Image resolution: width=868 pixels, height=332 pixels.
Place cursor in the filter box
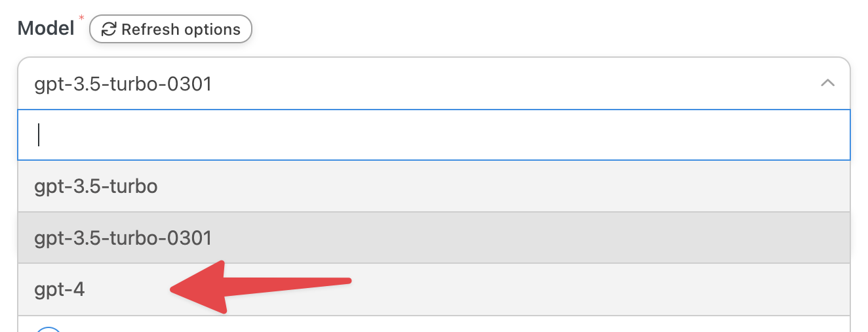[434, 135]
